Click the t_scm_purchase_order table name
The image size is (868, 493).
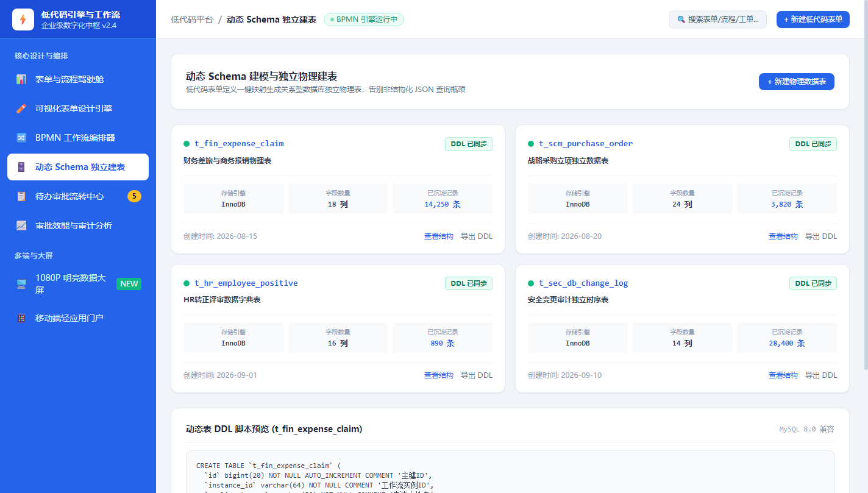pos(586,144)
